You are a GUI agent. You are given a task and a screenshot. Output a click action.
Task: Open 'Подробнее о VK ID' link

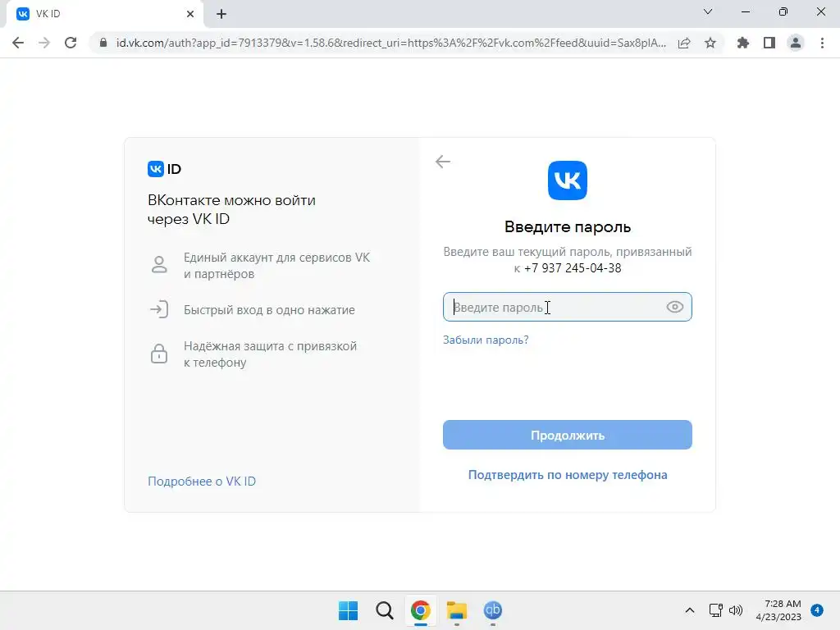tap(202, 481)
